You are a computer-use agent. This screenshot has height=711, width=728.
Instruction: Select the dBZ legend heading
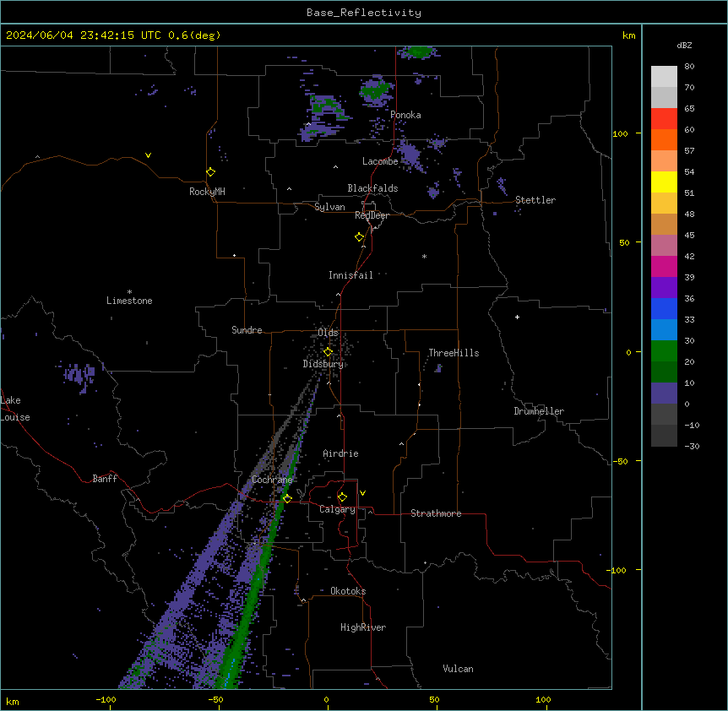point(684,45)
